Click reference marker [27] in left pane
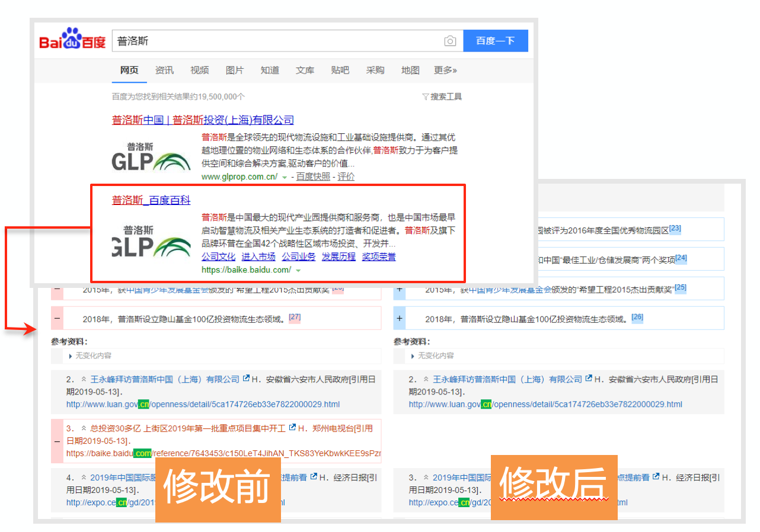Image resolution: width=760 pixels, height=532 pixels. click(295, 317)
